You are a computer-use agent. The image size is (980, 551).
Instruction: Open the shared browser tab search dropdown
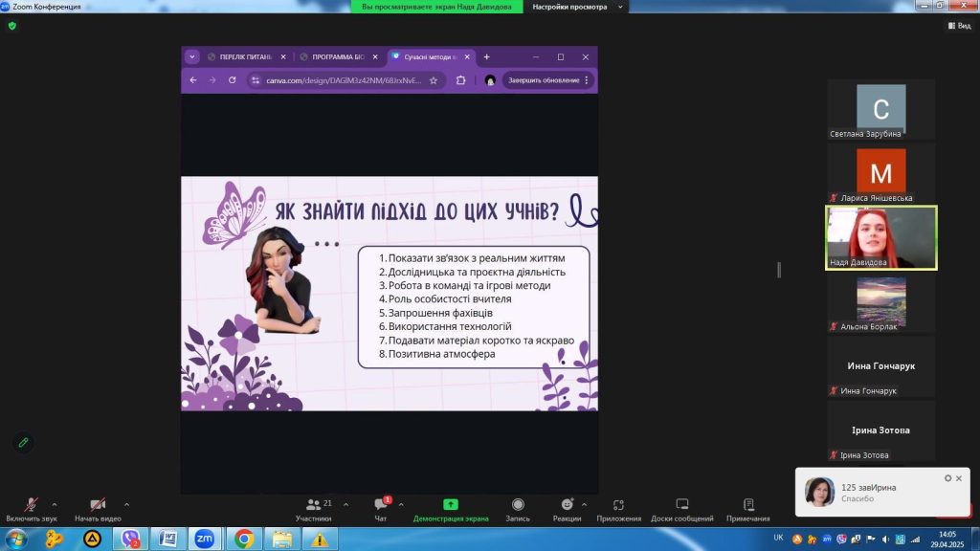click(x=191, y=56)
